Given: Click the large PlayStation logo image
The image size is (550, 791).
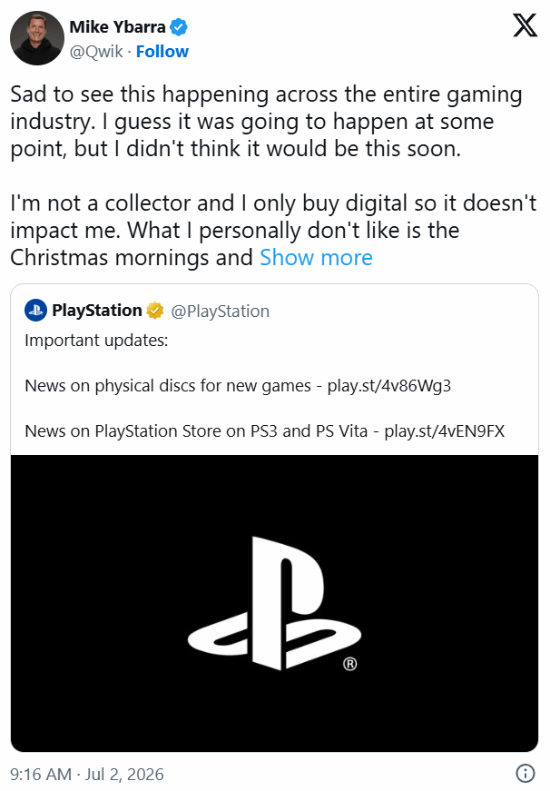Looking at the screenshot, I should pyautogui.click(x=274, y=603).
